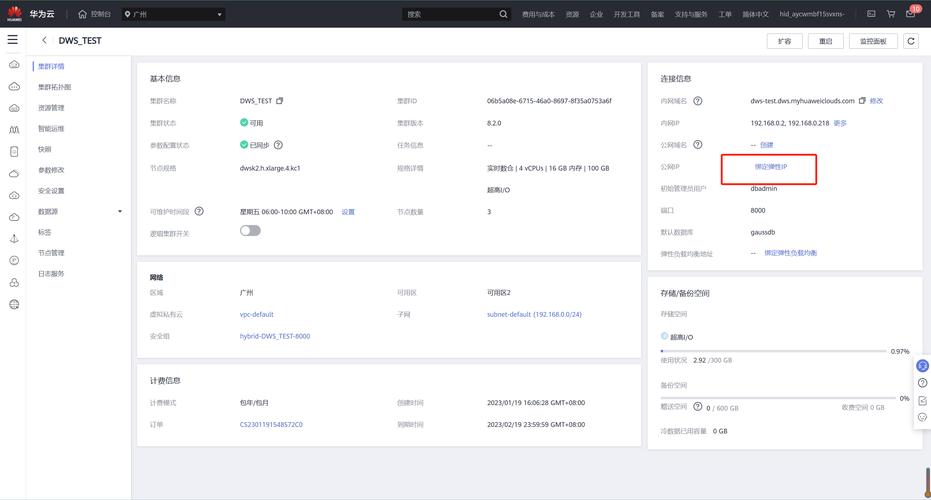This screenshot has width=931, height=500.
Task: Select 集群详情 in the sidebar
Action: tap(51, 67)
